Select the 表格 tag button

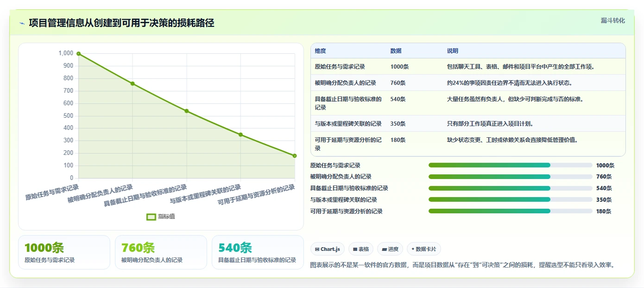(361, 249)
